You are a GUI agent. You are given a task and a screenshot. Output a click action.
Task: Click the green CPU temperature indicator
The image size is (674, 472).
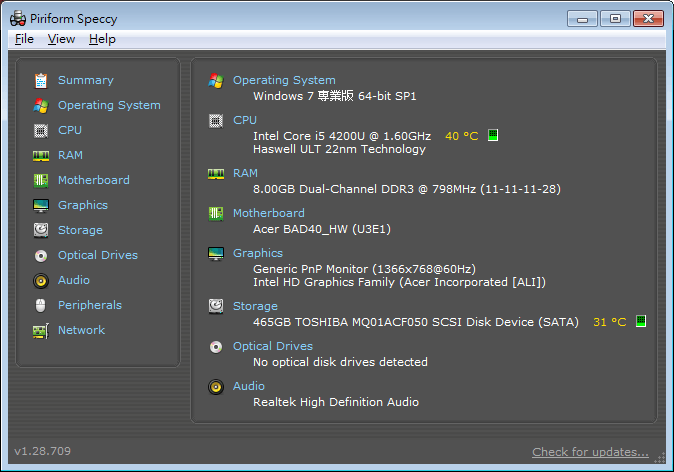[493, 135]
